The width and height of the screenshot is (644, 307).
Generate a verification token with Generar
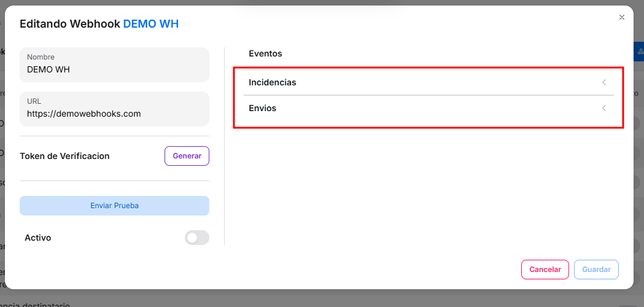(187, 156)
